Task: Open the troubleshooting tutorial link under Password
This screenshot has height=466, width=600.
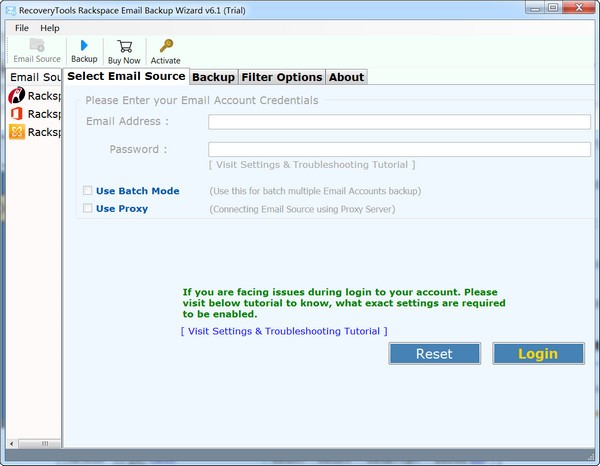Action: click(311, 165)
